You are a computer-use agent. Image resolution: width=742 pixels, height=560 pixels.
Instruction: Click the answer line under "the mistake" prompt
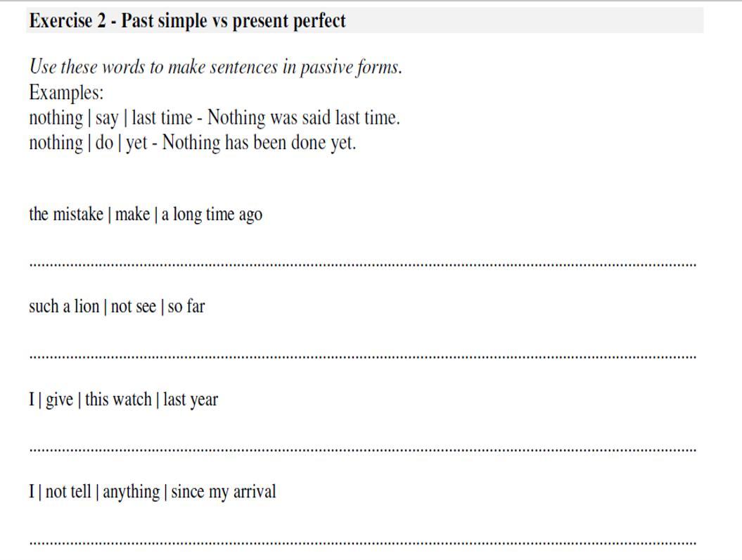(x=362, y=265)
